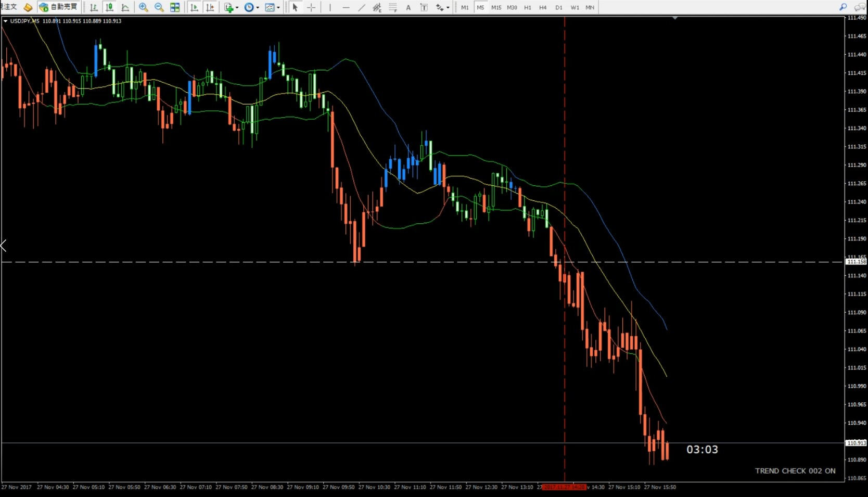Switch to the W1 timeframe
This screenshot has height=497, width=868.
(575, 7)
